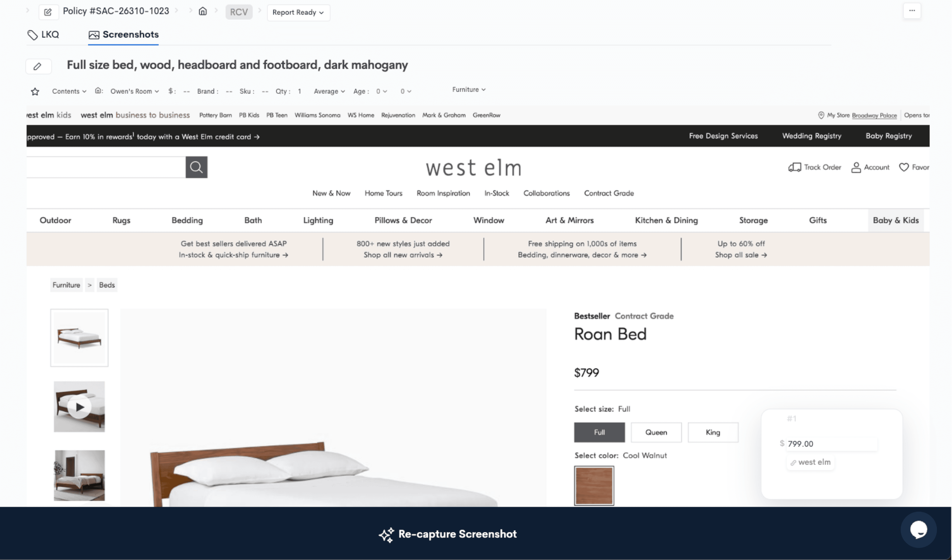Click the Re-capture Screenshot button
Image resolution: width=952 pixels, height=560 pixels.
coord(448,534)
